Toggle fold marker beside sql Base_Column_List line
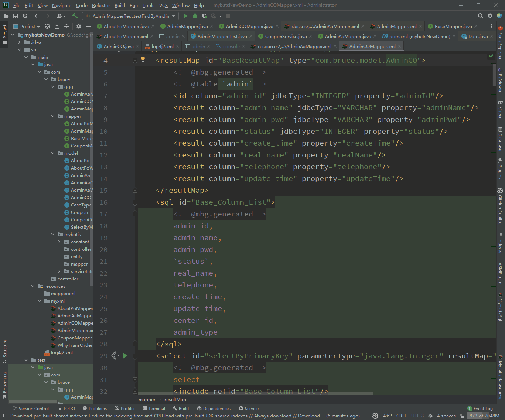The image size is (505, 420). (135, 202)
